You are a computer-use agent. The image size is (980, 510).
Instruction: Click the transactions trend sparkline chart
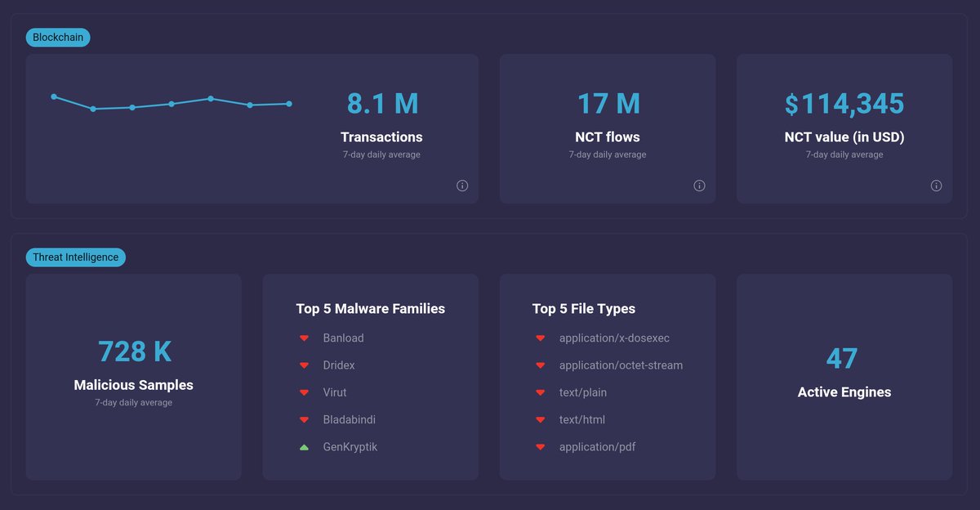point(171,103)
